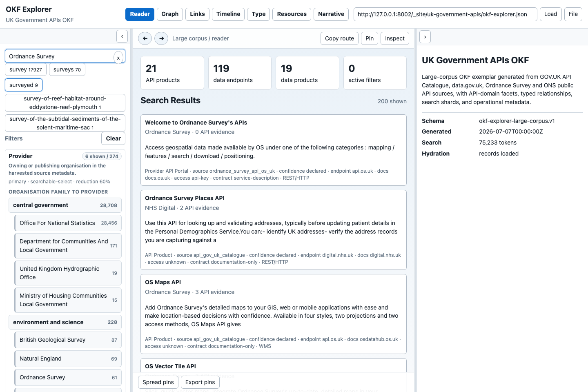588x392 pixels.
Task: Click the '2026-07-07T00:00:00Z' generated value
Action: (511, 131)
